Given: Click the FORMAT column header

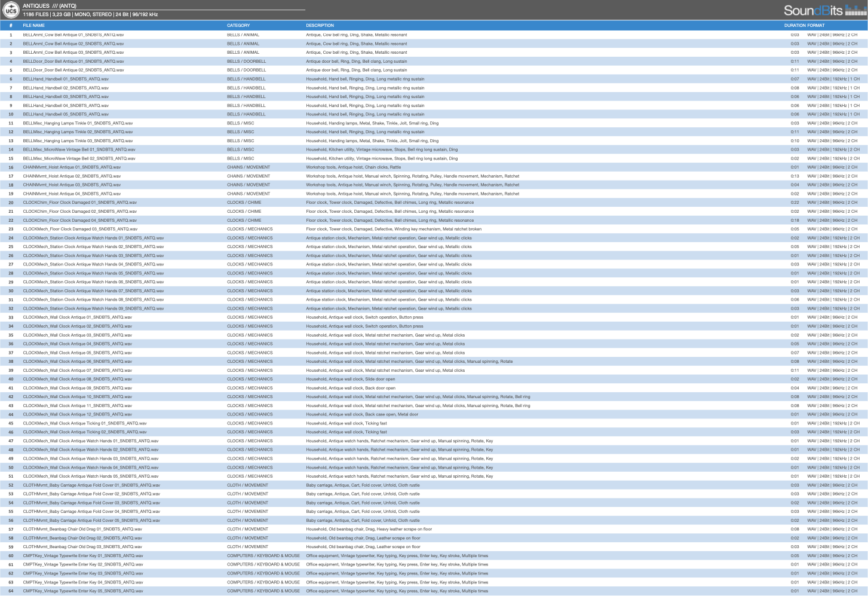Looking at the screenshot, I should pyautogui.click(x=816, y=26).
